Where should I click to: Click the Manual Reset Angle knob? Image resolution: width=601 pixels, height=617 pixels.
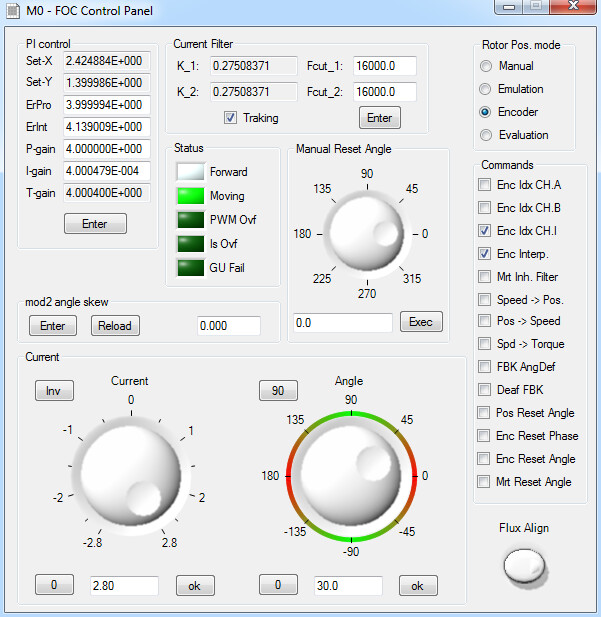pos(367,234)
